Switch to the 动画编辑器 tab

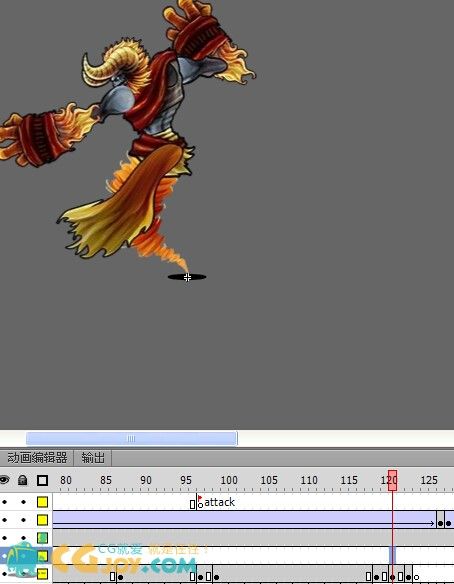pyautogui.click(x=37, y=457)
